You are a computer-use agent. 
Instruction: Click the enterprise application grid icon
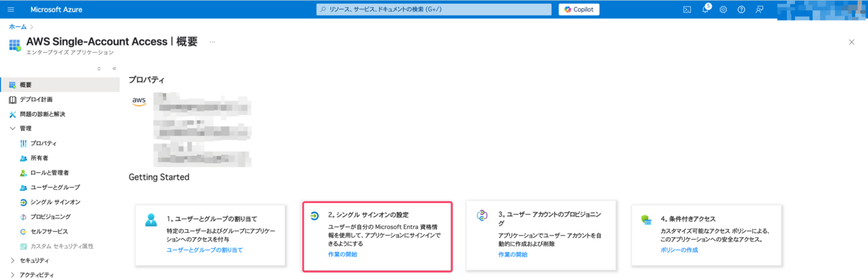pos(14,45)
